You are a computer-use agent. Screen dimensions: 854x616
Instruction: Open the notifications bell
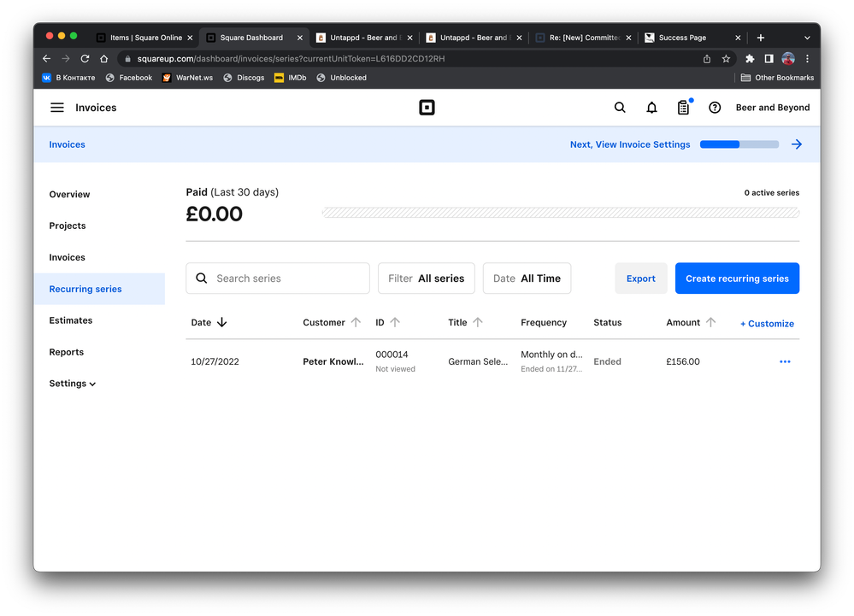[x=651, y=108]
